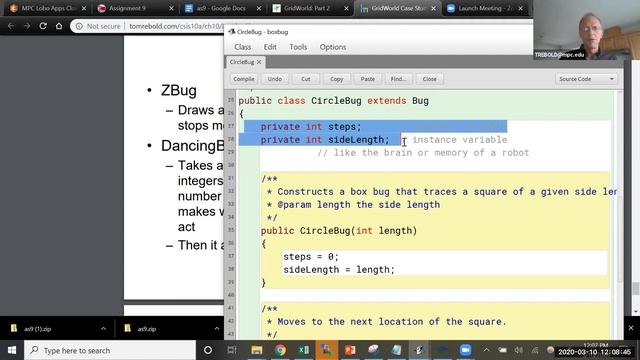Open the Tools menu
This screenshot has width=640, height=360.
[x=298, y=47]
